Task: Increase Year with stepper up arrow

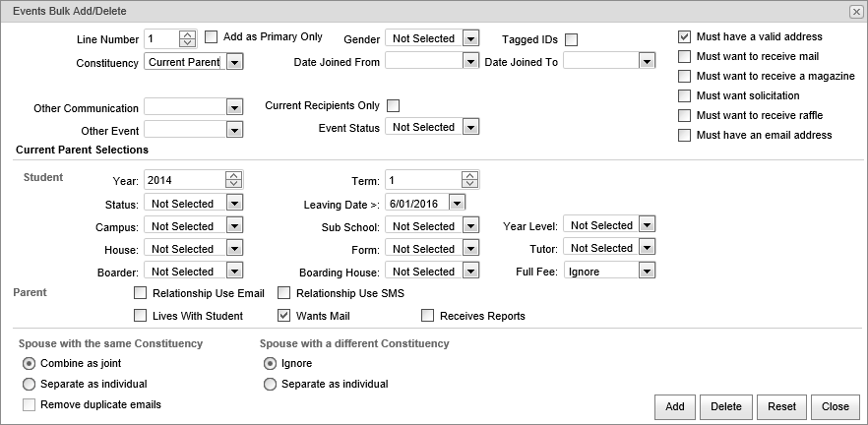Action: 234,176
